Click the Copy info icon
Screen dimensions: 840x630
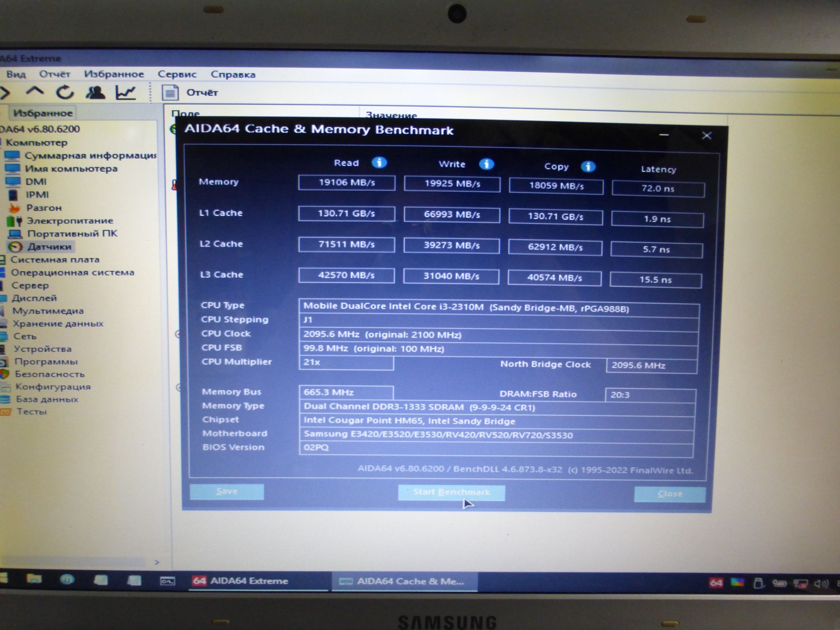[588, 166]
